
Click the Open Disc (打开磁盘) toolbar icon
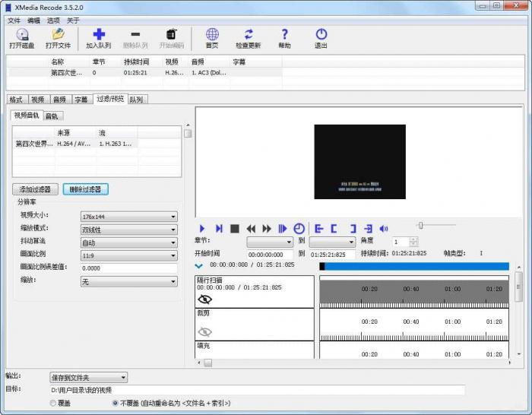(x=22, y=35)
